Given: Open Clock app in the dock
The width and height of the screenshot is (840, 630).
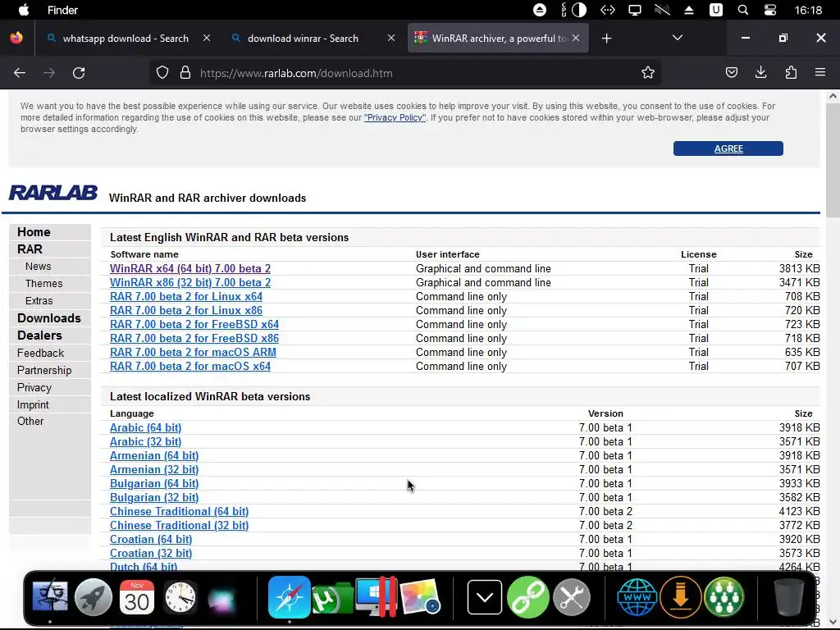Looking at the screenshot, I should [x=180, y=597].
